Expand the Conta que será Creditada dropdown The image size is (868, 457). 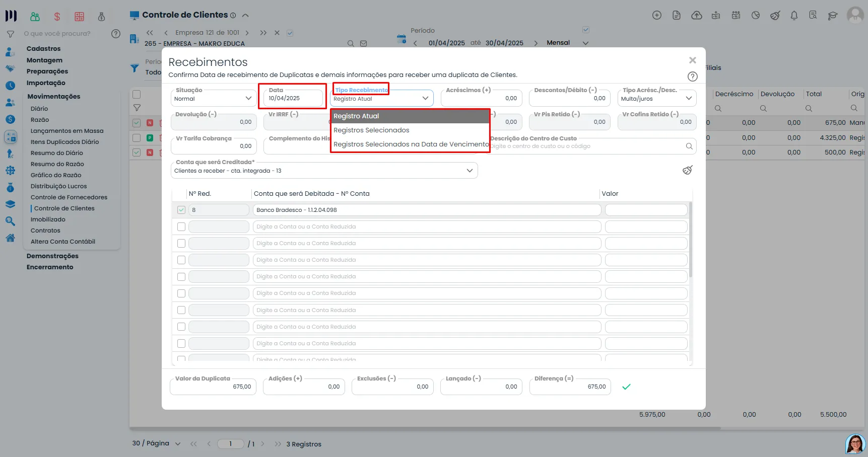(x=324, y=171)
